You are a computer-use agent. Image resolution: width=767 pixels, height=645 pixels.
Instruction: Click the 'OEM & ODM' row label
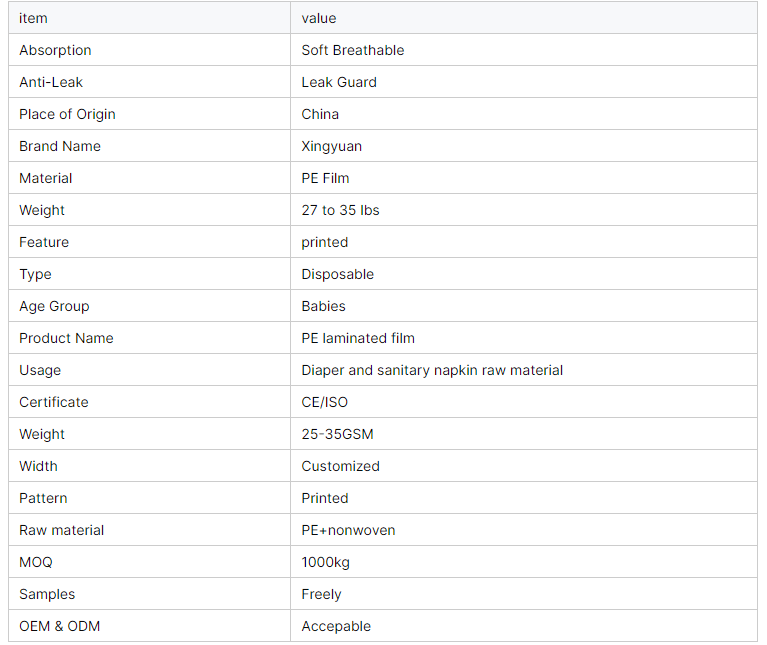click(59, 626)
